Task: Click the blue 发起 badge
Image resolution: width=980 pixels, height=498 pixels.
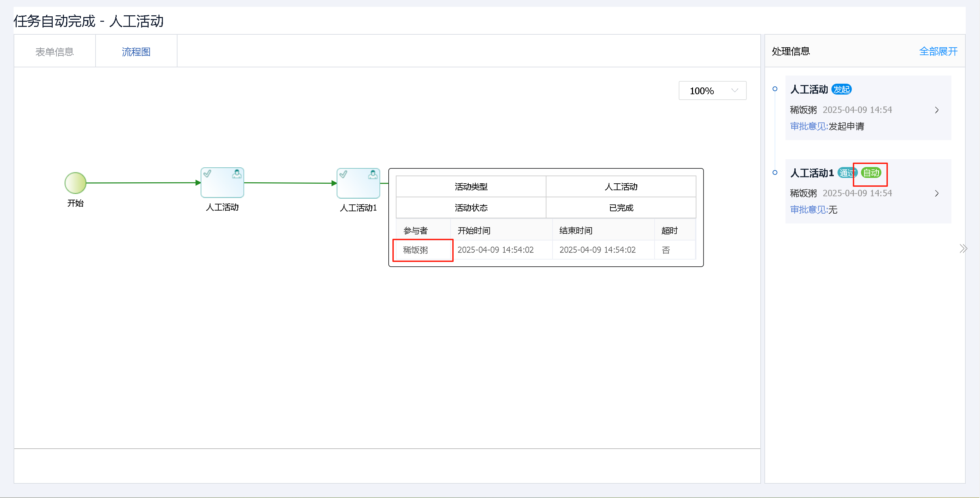Action: (x=841, y=89)
